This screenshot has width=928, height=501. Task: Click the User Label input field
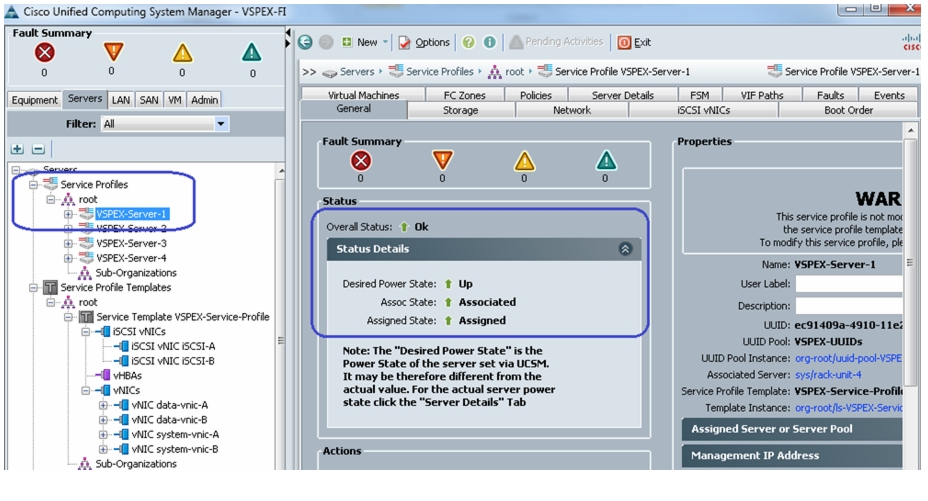click(849, 284)
